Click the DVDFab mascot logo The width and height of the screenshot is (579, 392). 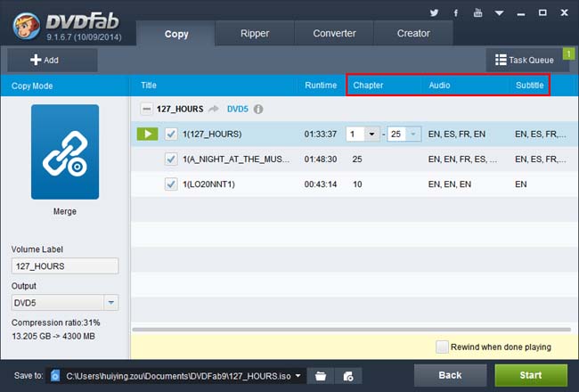pos(26,26)
